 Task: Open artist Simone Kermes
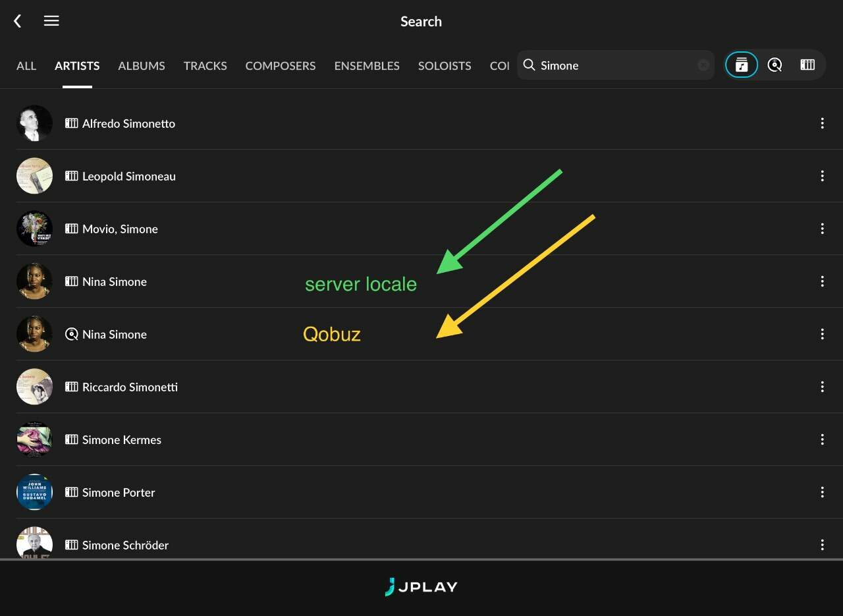421,439
